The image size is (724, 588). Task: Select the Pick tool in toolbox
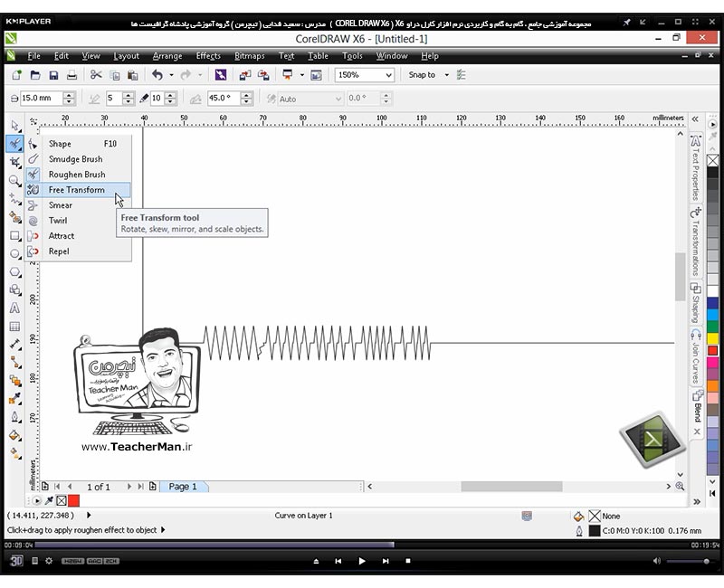(14, 126)
